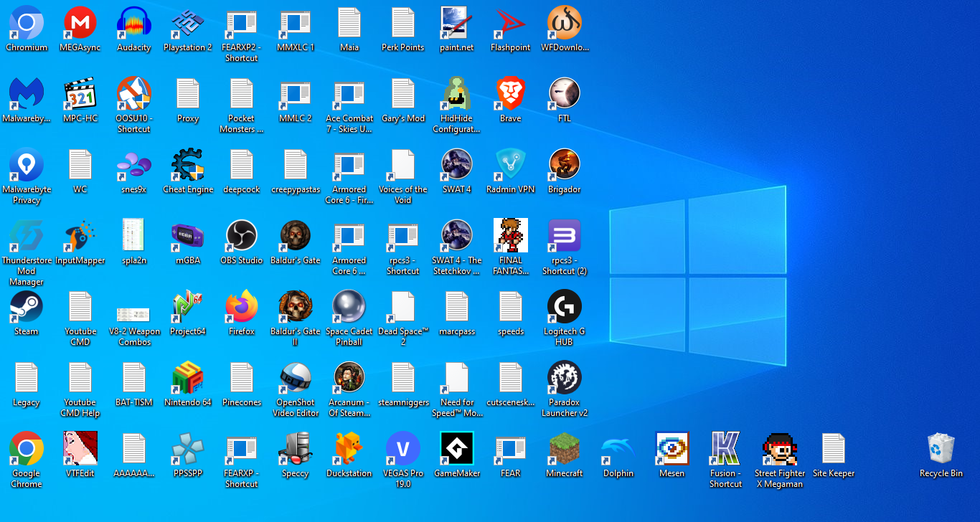Click the Cheat Engine icon
Image resolution: width=980 pixels, height=522 pixels.
click(188, 165)
